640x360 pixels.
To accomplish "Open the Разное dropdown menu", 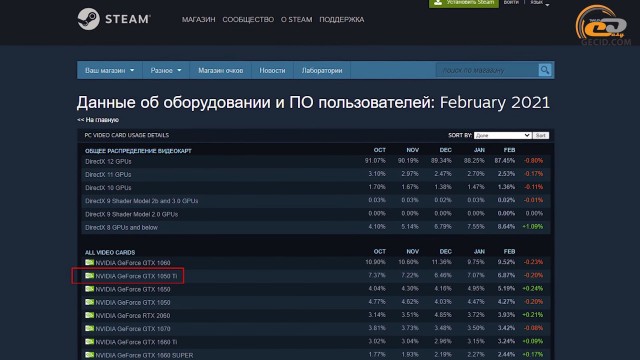I will click(166, 70).
